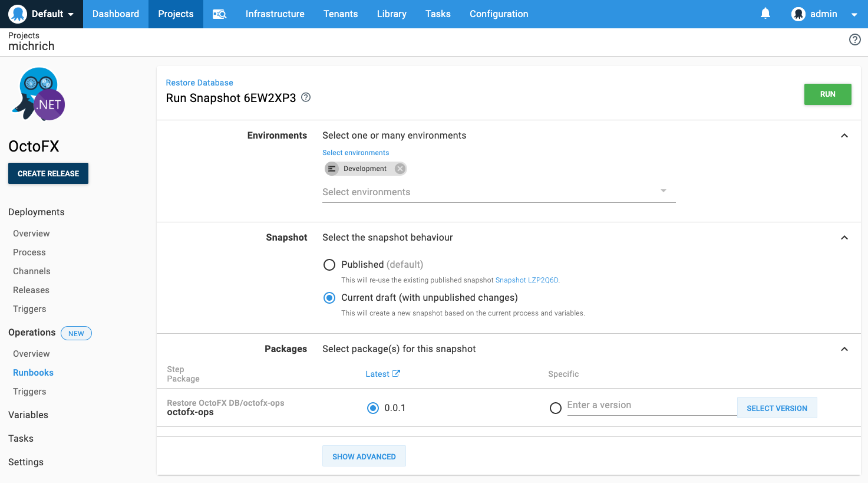
Task: Open the Infrastructure menu
Action: 275,14
